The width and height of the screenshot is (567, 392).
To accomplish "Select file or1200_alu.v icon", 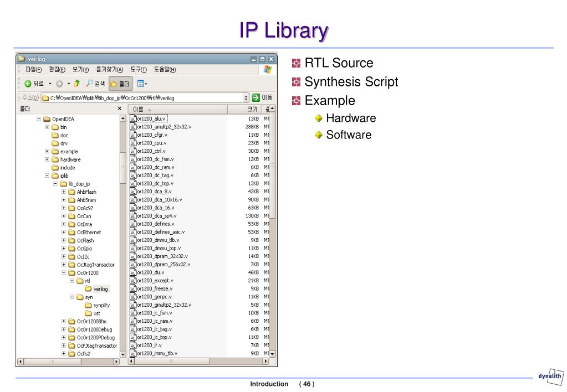I will [x=133, y=119].
